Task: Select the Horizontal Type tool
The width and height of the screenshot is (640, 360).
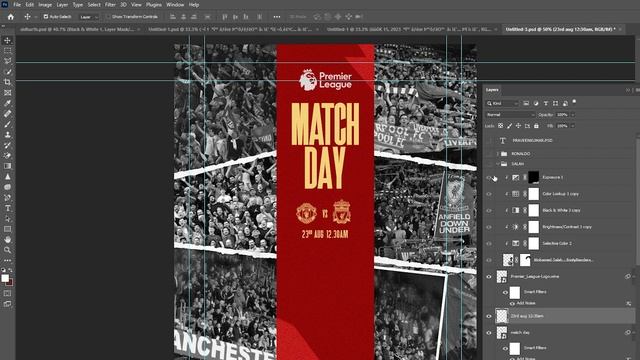Action: tap(7, 208)
